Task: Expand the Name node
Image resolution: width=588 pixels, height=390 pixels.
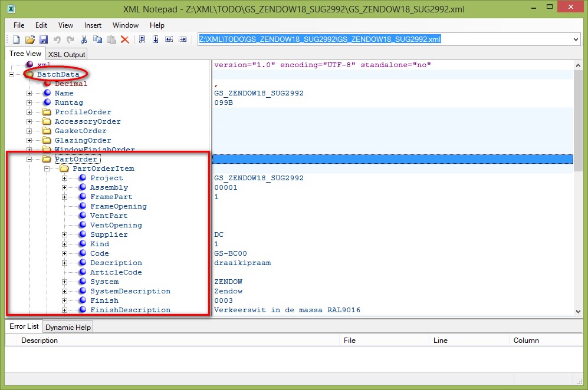Action: tap(29, 93)
